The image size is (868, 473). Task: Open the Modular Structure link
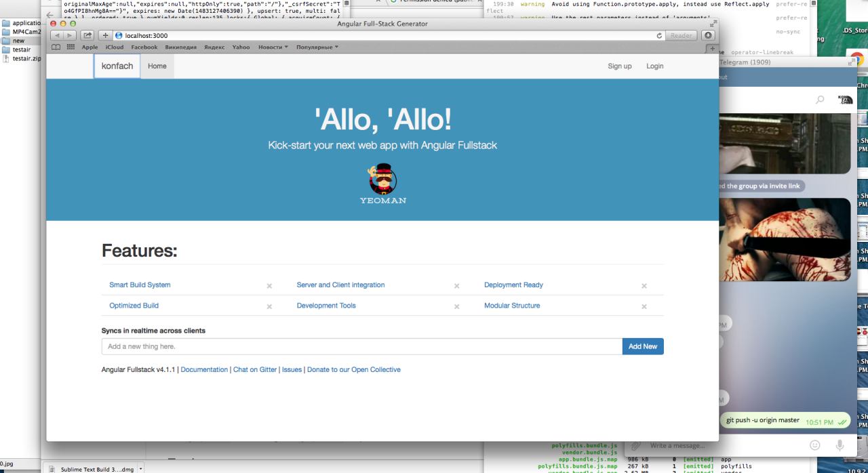tap(512, 306)
